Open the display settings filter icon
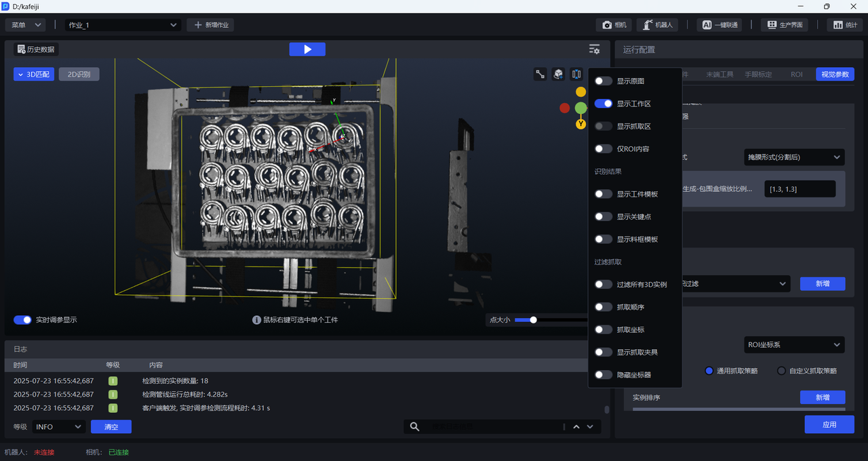 [594, 49]
